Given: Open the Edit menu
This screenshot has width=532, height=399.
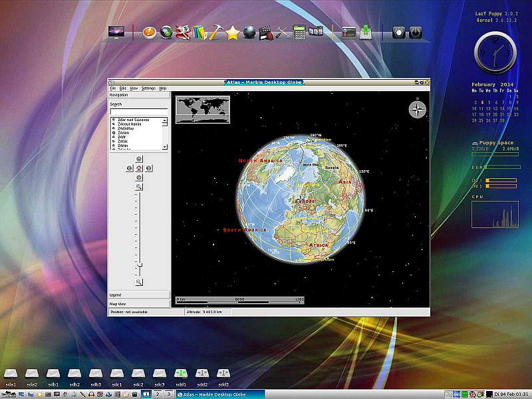Looking at the screenshot, I should (123, 88).
